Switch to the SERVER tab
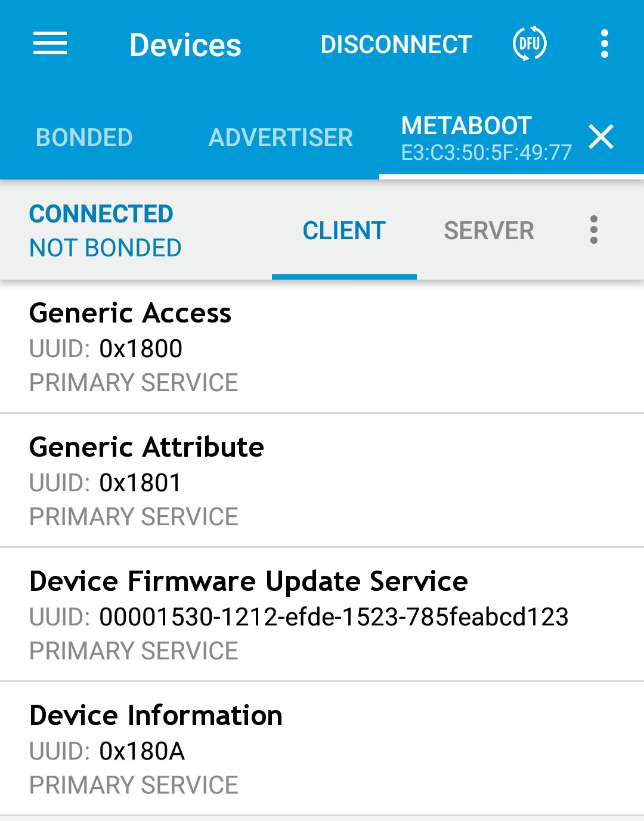The height and width of the screenshot is (821, 644). [489, 231]
